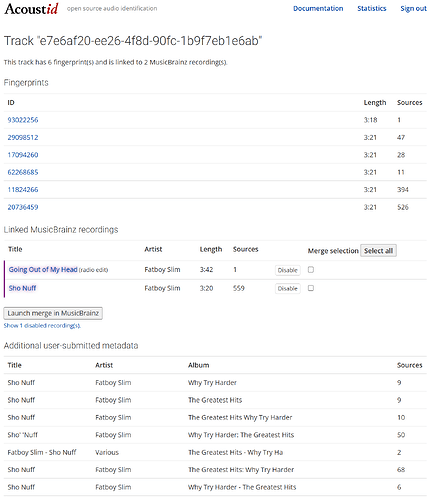Show 1 disabled recording(s)
This screenshot has height=500, width=434.
point(42,325)
